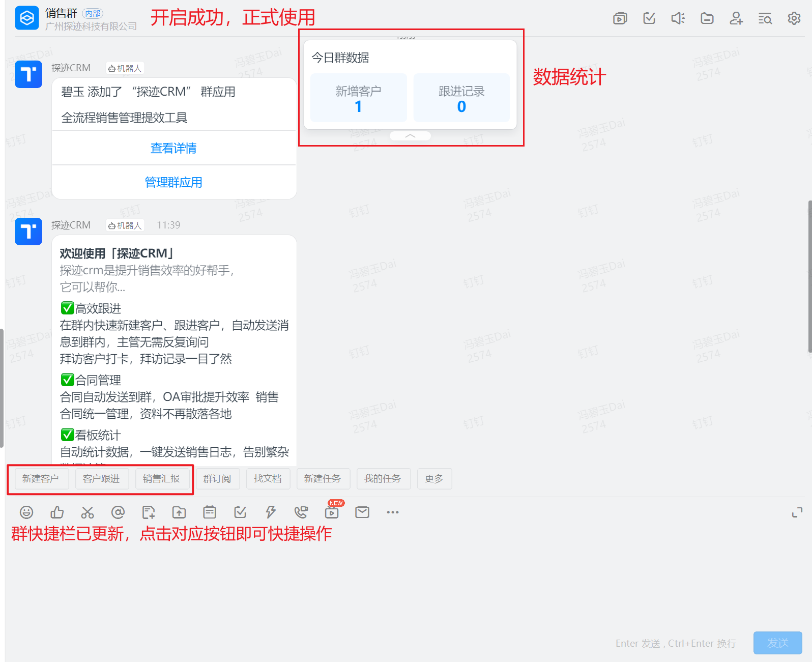
Task: Click the 发送 send button
Action: 778,643
